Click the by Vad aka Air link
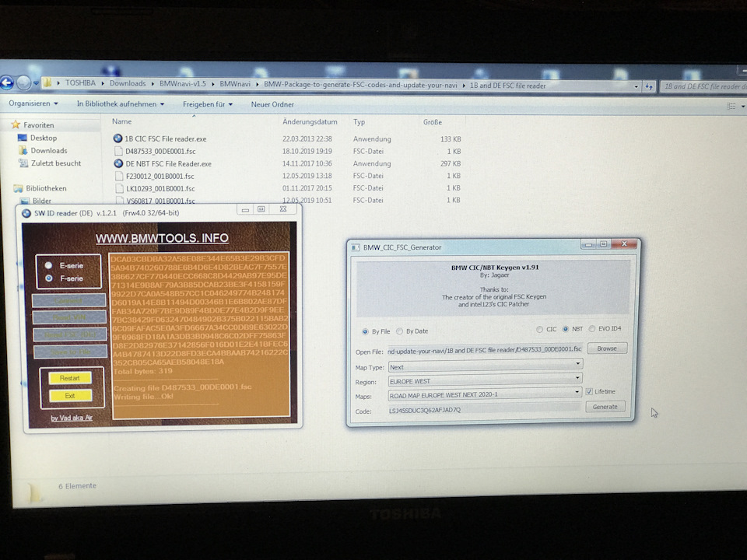The width and height of the screenshot is (747, 560). pos(72,418)
